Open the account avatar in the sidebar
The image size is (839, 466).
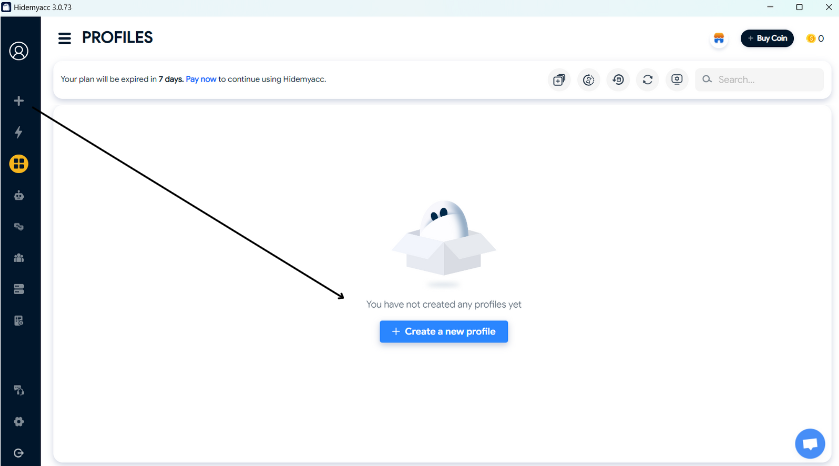tap(19, 51)
